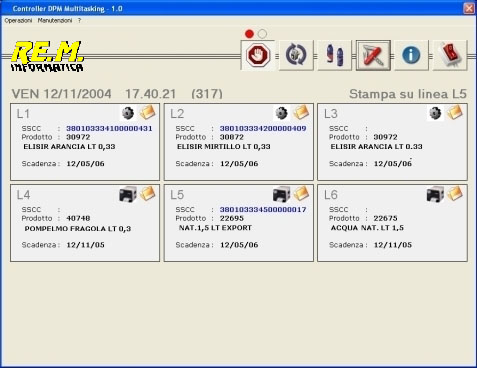Click the (317) counter text
Image resolution: width=477 pixels, height=368 pixels.
[x=207, y=94]
